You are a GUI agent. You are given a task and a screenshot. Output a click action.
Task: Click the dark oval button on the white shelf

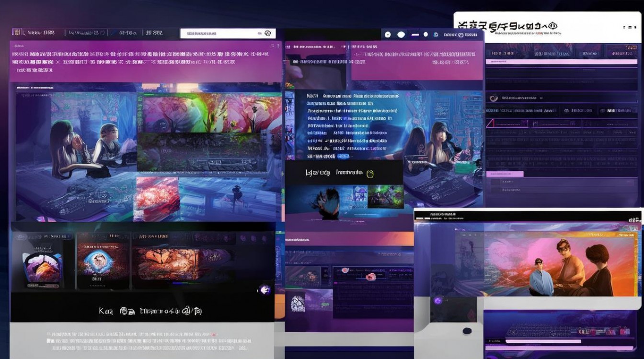click(x=466, y=331)
